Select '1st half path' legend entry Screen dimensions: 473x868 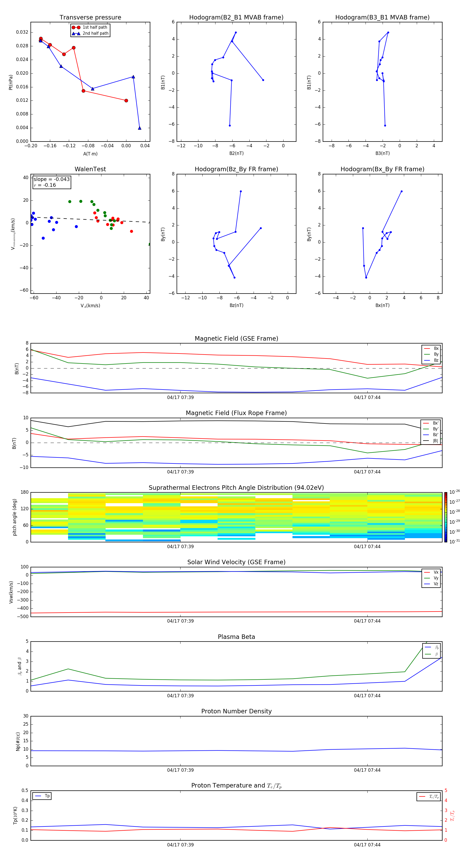(x=90, y=27)
